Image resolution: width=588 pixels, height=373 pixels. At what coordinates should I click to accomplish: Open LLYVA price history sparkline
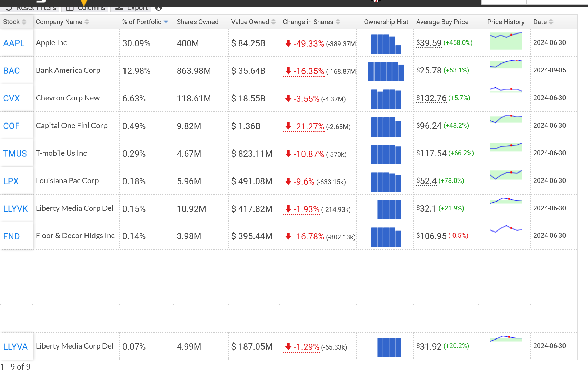506,338
